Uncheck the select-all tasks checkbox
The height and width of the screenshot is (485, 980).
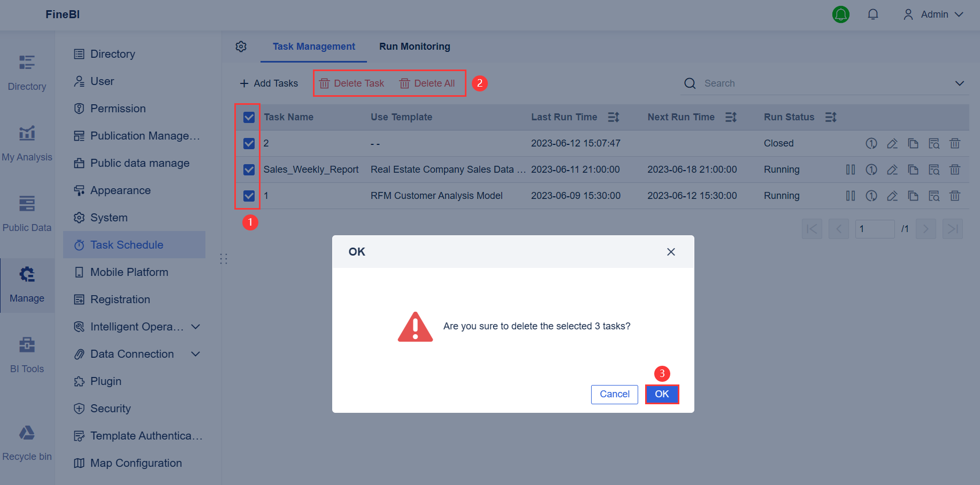[x=248, y=117]
